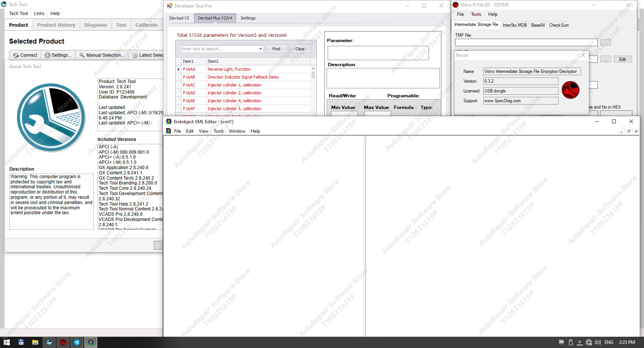Viewport: 644px width, 348px height.
Task: Switch to the Product History tab
Action: pos(56,25)
